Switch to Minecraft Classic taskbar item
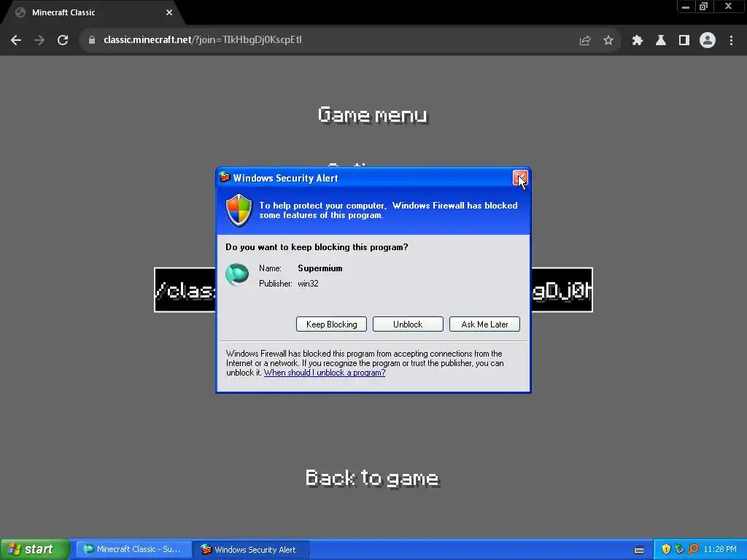 pyautogui.click(x=134, y=549)
